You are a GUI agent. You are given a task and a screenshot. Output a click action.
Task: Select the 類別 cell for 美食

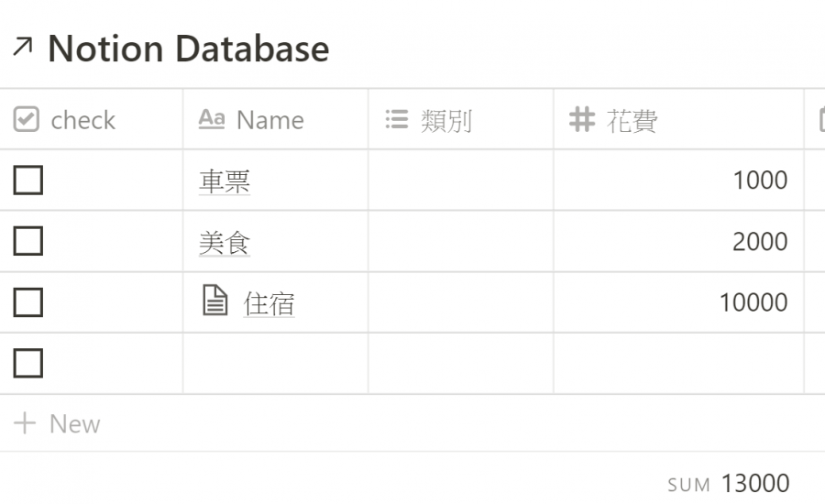[x=461, y=241]
